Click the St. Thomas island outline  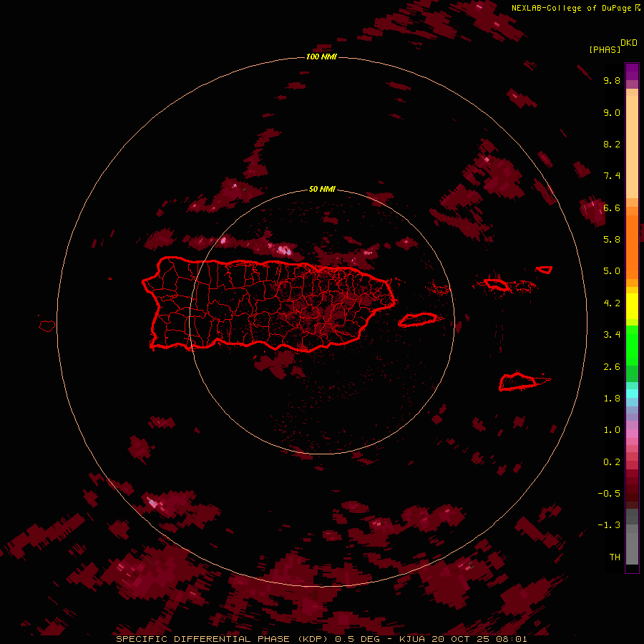point(495,284)
